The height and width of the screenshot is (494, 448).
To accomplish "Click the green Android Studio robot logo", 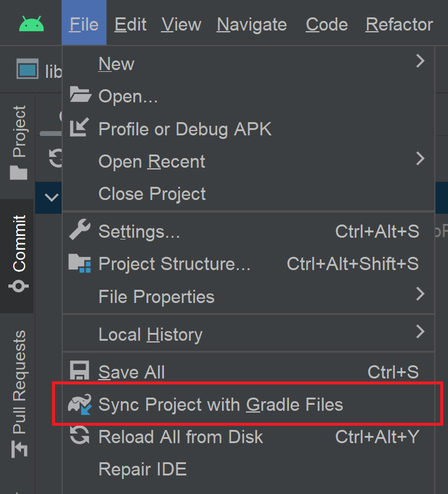I will coord(31,24).
